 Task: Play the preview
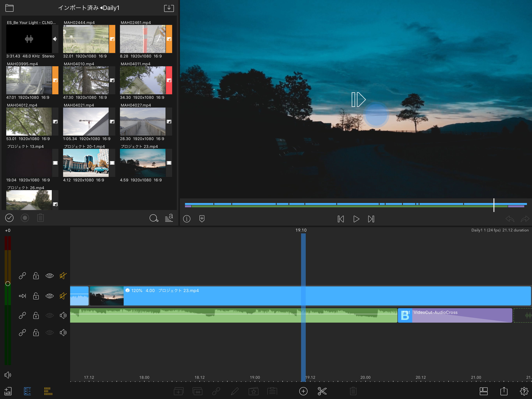coord(356,219)
